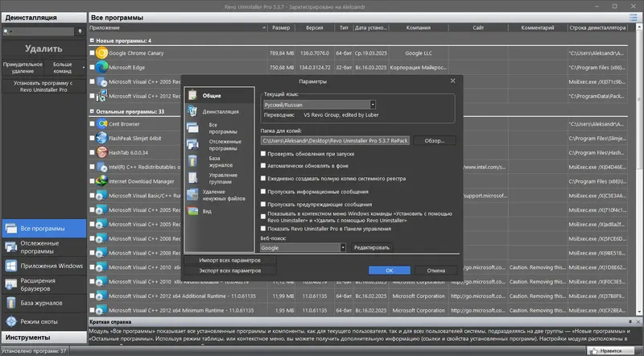Open the Текущий язык language dropdown

[x=373, y=105]
